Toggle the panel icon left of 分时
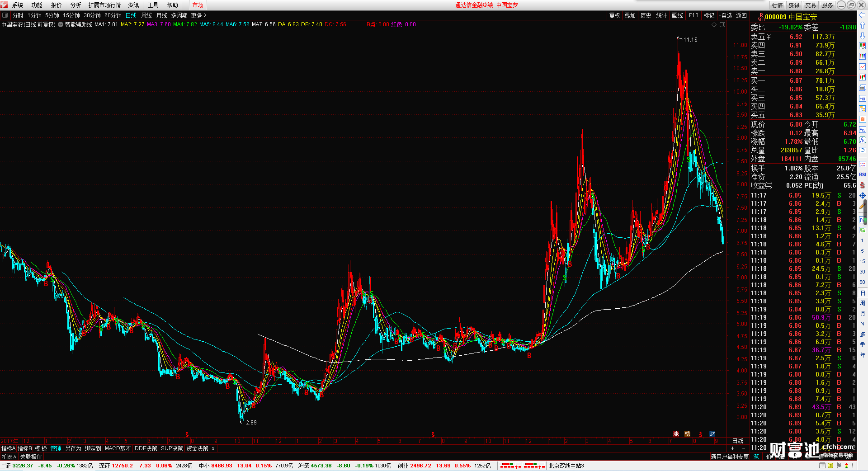 5,15
